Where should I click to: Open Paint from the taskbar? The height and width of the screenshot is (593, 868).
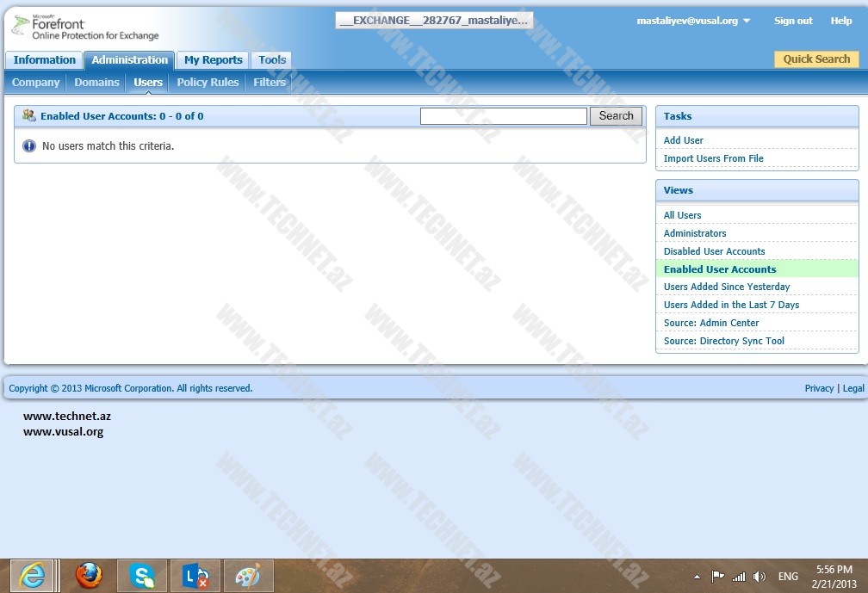pos(249,575)
